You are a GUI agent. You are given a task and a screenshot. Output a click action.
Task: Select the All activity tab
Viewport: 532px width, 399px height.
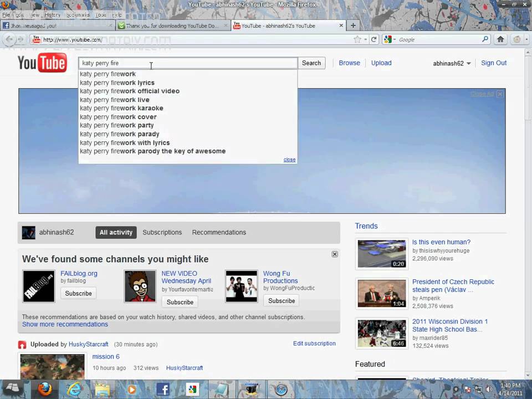point(116,232)
